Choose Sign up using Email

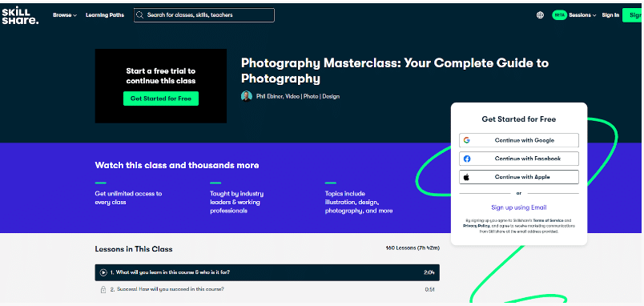519,207
